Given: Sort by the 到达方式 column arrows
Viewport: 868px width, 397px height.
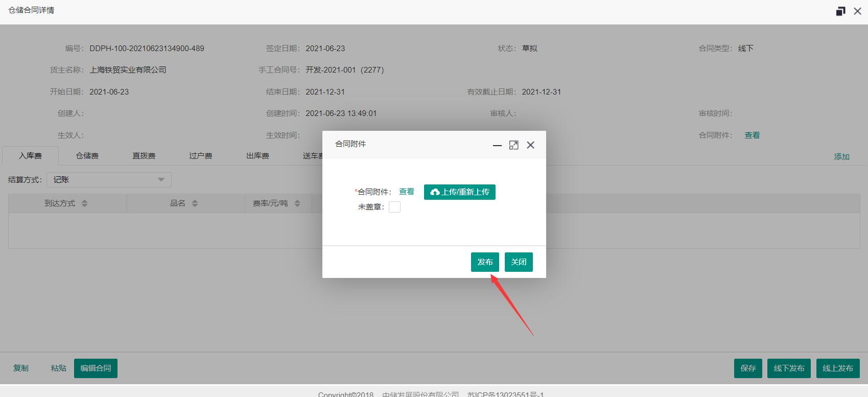Looking at the screenshot, I should pyautogui.click(x=85, y=203).
